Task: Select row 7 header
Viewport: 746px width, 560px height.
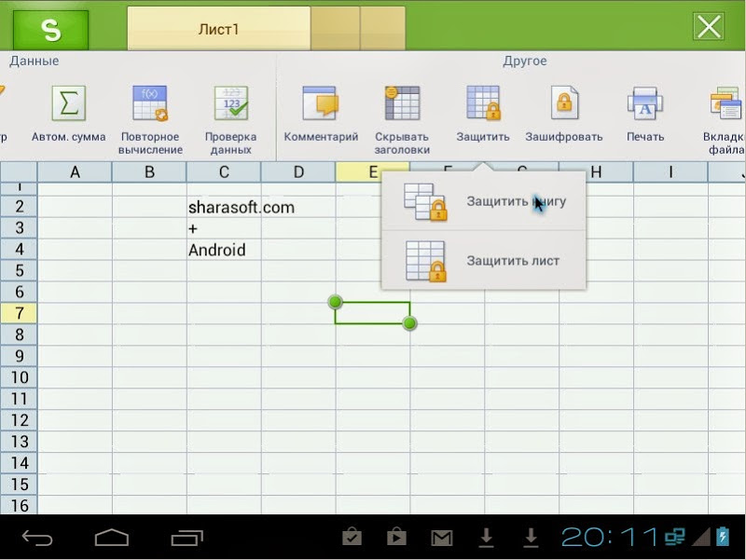Action: coord(19,313)
